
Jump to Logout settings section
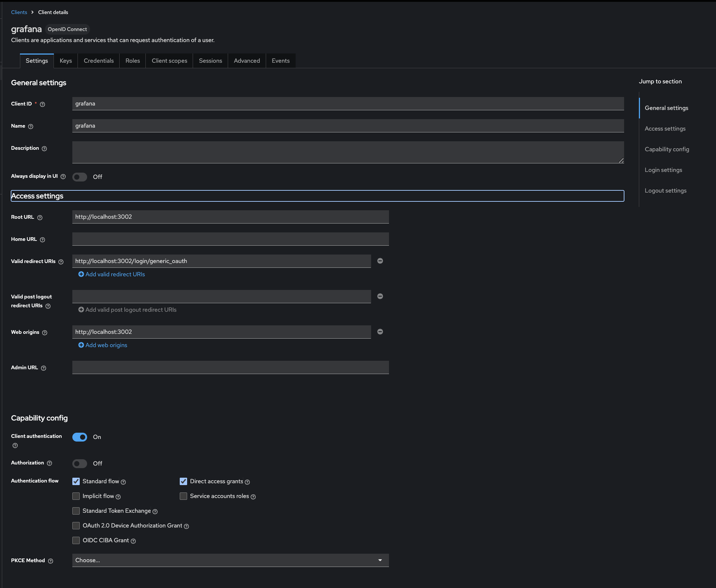point(665,191)
